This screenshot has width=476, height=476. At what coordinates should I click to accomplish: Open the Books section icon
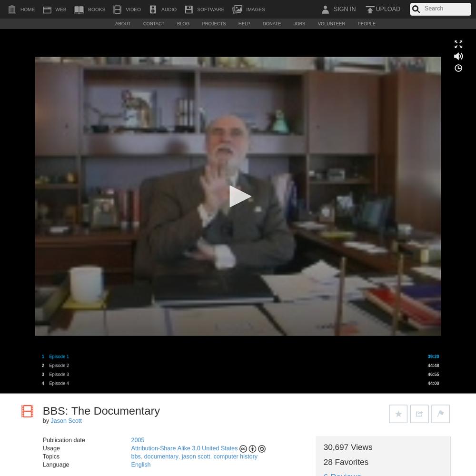(x=79, y=10)
